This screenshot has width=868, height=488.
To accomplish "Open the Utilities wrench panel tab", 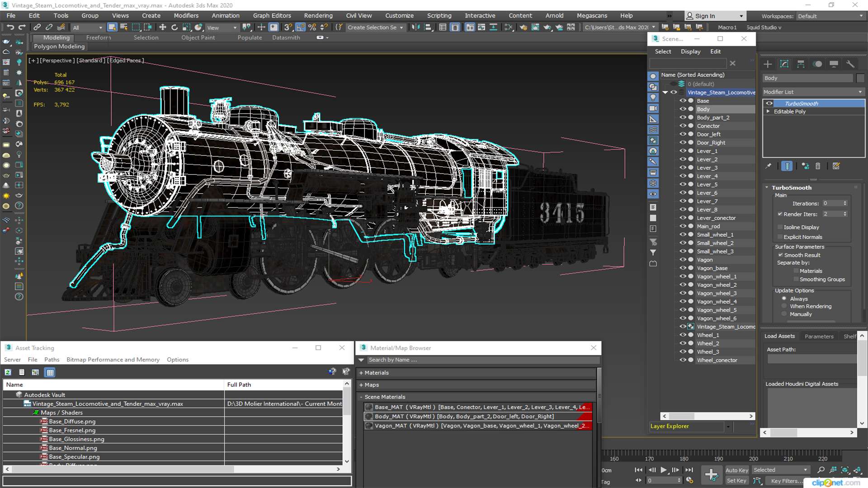I will pyautogui.click(x=850, y=64).
